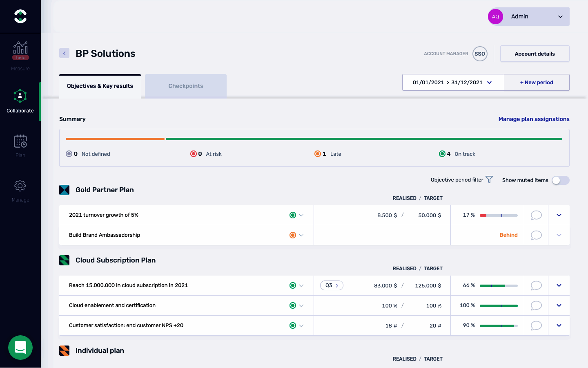Open the date period 01/01/2021 dropdown
The image size is (588, 368).
coord(453,82)
